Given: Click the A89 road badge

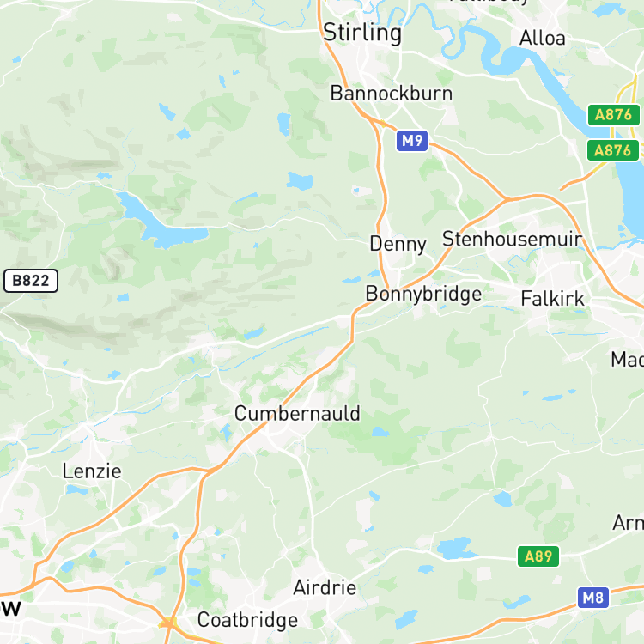Looking at the screenshot, I should (538, 556).
